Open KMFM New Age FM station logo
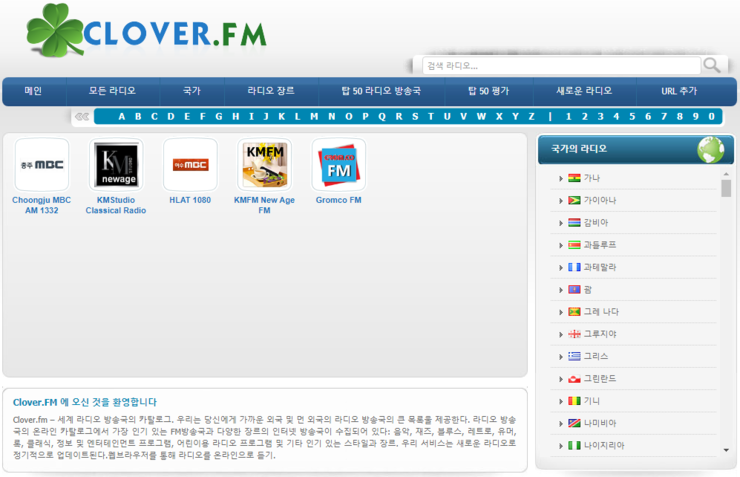Screen dimensions: 740x477 tap(264, 165)
